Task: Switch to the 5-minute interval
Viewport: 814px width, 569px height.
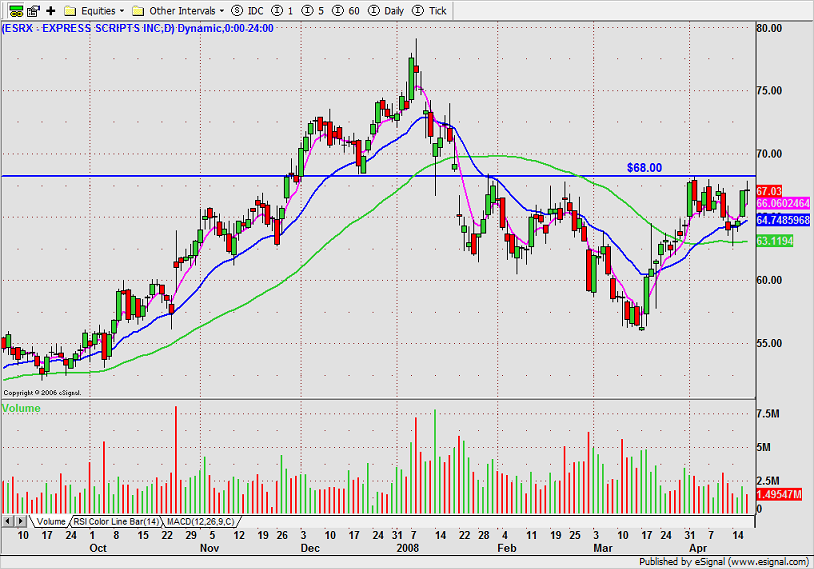Action: [x=313, y=11]
